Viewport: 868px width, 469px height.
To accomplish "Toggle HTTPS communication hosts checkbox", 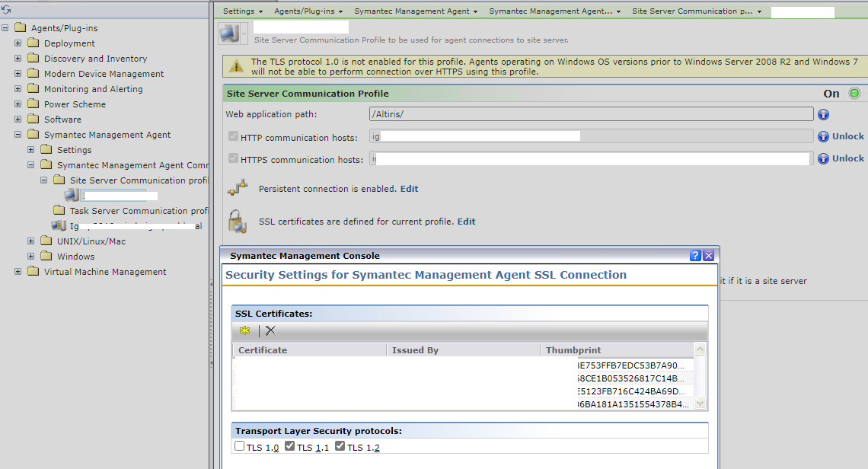I will click(x=233, y=158).
